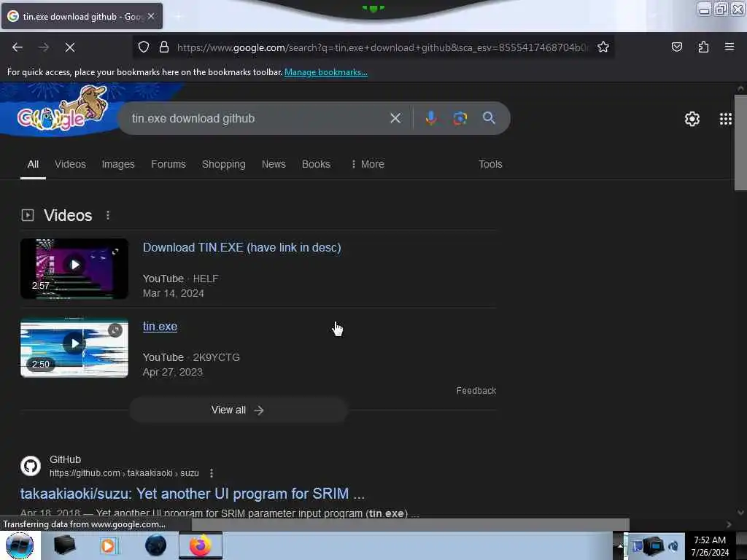747x560 pixels.
Task: Select the All search tab
Action: 33,164
